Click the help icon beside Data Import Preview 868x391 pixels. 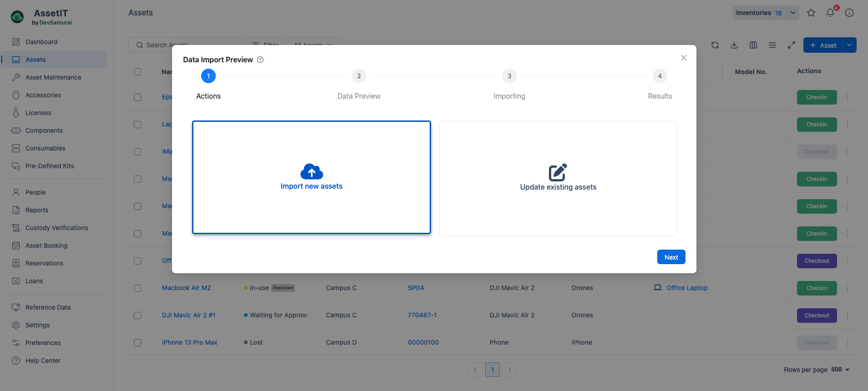(260, 60)
